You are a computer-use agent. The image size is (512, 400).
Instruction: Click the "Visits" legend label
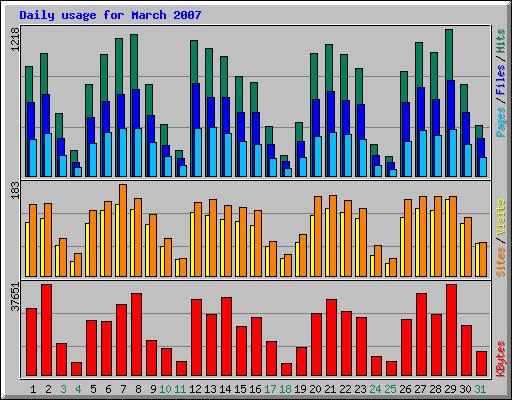[x=500, y=217]
